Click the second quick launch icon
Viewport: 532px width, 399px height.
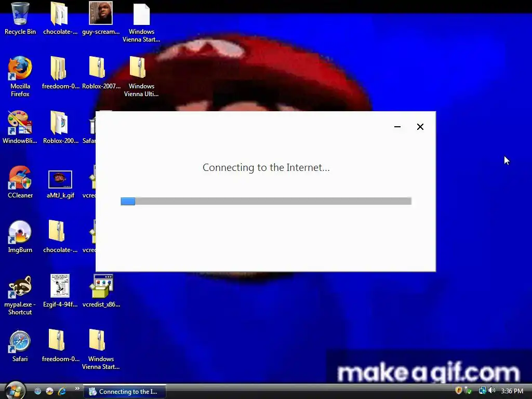tap(49, 391)
